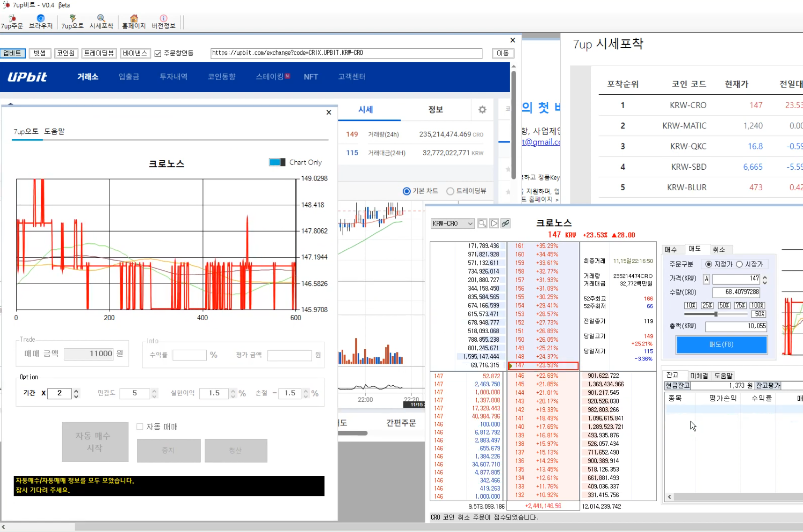
Task: Click the 손절 spinner arrows
Action: click(x=306, y=393)
